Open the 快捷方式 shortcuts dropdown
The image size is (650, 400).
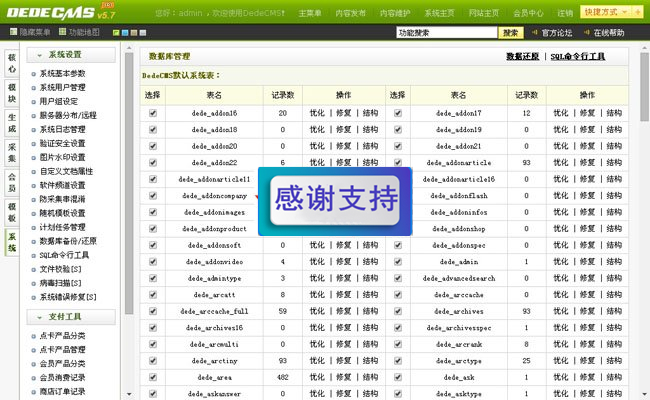[x=606, y=12]
